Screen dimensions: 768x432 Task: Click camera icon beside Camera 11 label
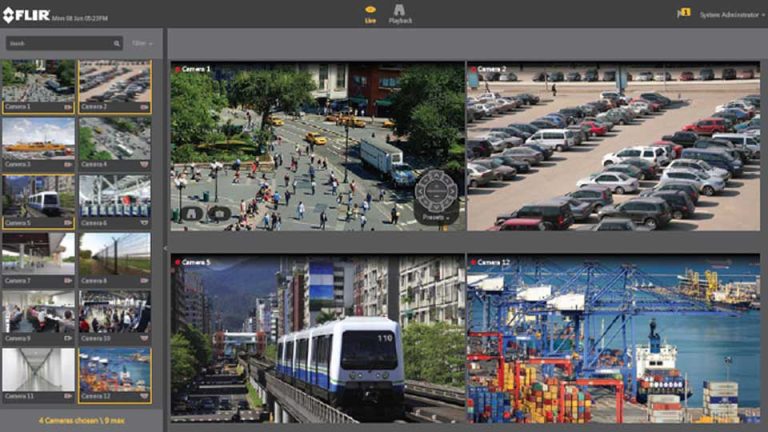point(68,396)
